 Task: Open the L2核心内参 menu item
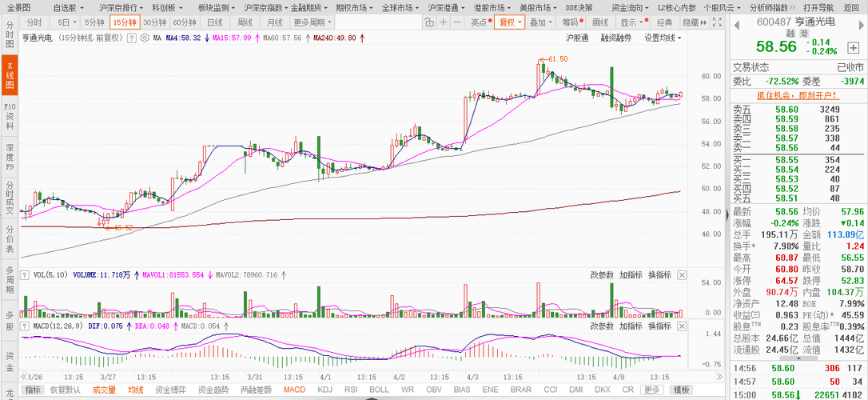677,8
